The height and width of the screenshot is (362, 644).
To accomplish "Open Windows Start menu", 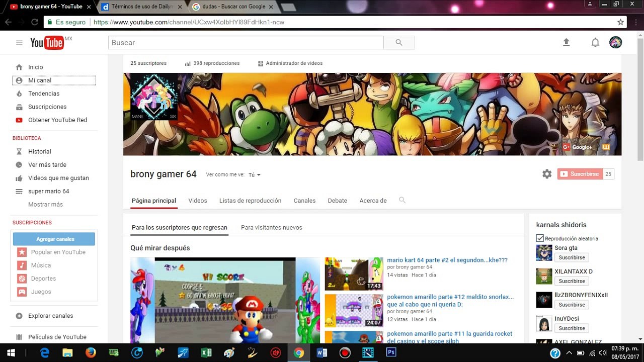I will click(x=11, y=353).
